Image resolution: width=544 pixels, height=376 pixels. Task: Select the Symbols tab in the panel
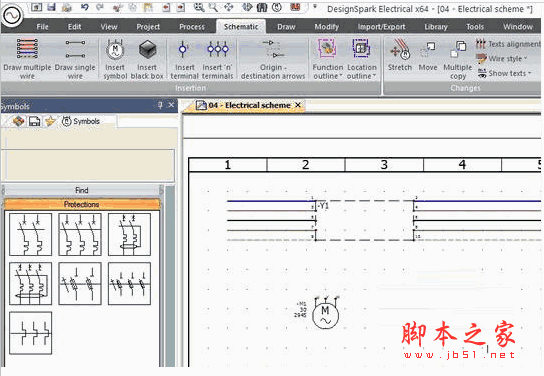tap(81, 121)
